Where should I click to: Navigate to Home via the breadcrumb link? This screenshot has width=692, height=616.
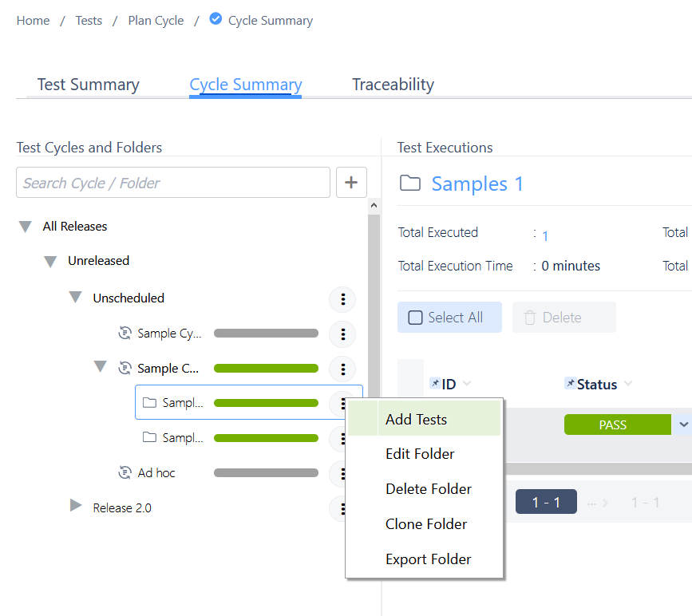point(33,20)
